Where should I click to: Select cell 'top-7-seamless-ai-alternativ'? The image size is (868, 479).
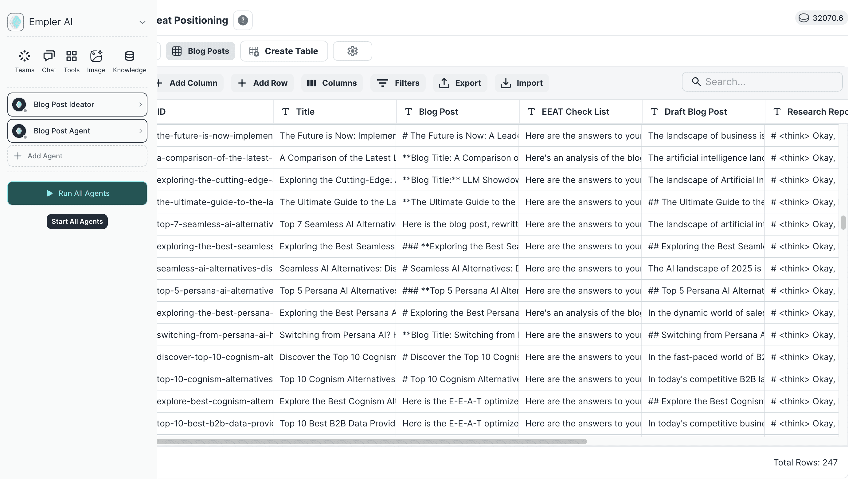[x=215, y=224]
